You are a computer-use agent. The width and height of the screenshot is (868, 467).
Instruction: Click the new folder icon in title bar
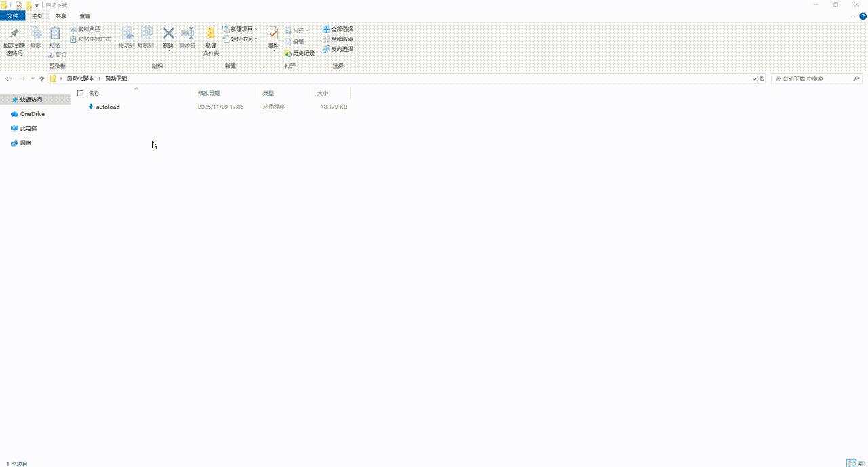point(28,5)
